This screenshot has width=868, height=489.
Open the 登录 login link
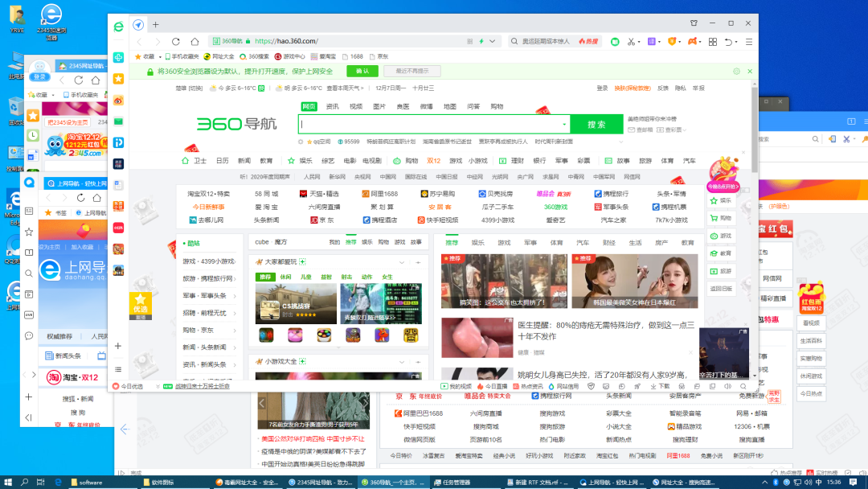tap(602, 88)
